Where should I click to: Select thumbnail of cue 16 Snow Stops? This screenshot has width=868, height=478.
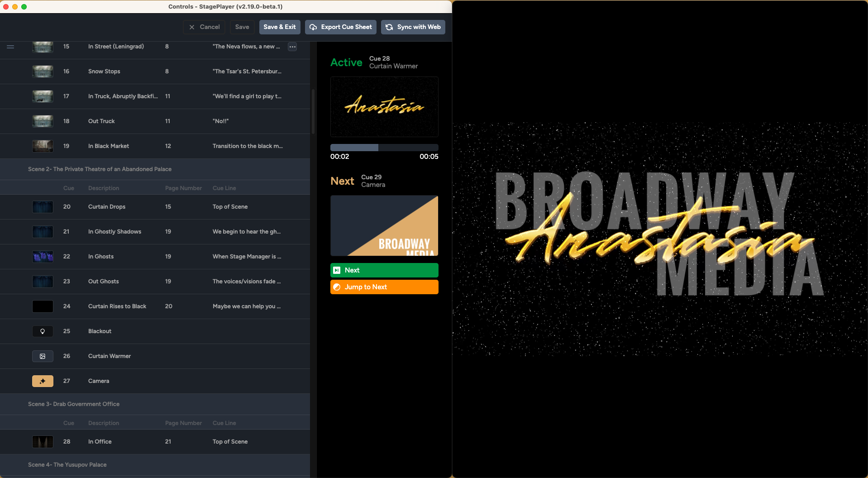click(43, 72)
